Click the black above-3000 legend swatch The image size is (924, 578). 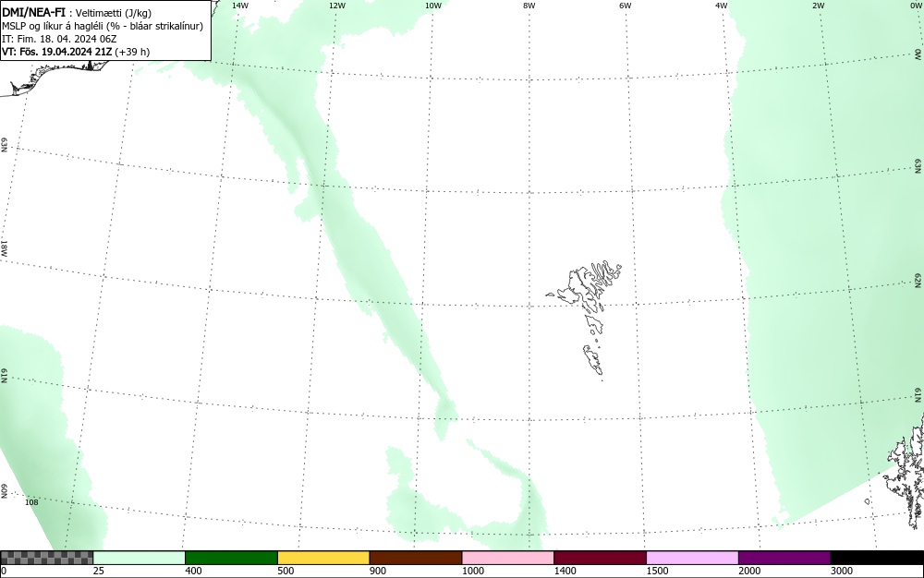coord(877,558)
